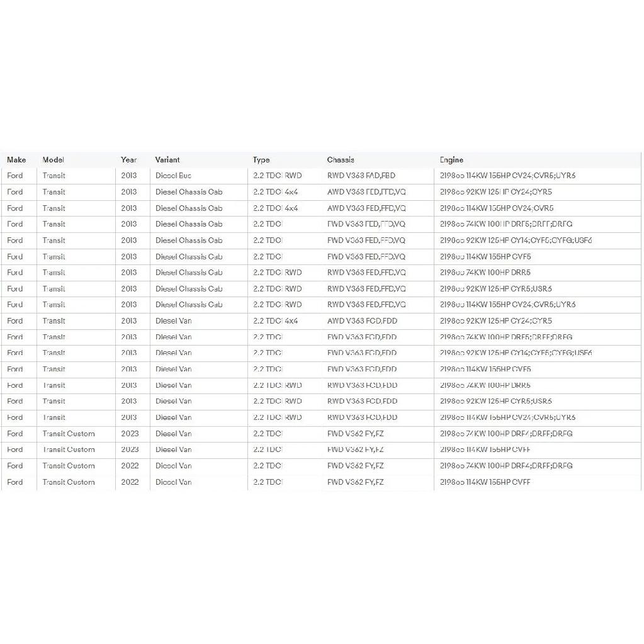This screenshot has width=644, height=644.
Task: Select the Diesel Bus row's '2.2 TDCi RWD' cell
Action: (277, 176)
